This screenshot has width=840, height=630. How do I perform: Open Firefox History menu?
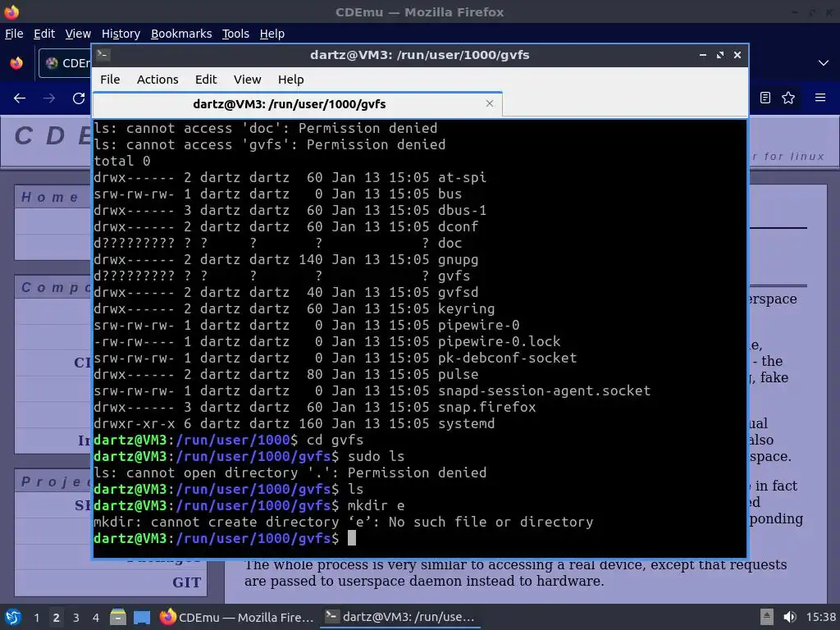coord(121,34)
